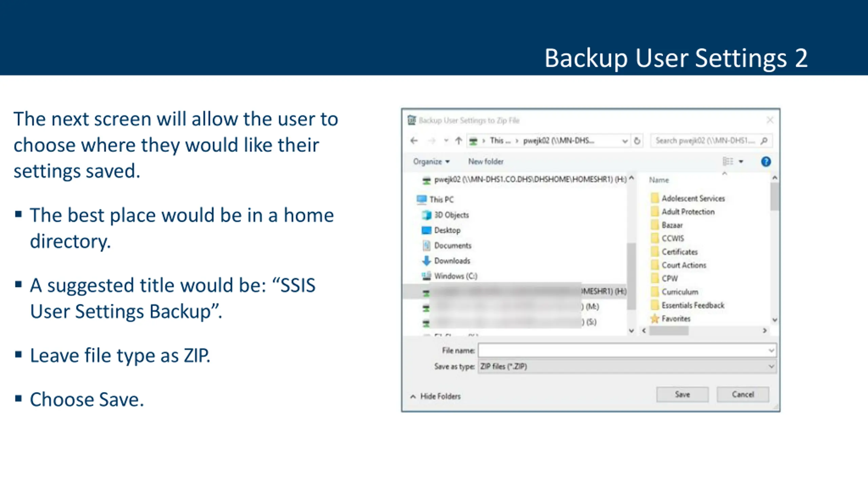The image size is (868, 488).
Task: Click file list vertical scrollbar thumb
Action: coord(774,197)
